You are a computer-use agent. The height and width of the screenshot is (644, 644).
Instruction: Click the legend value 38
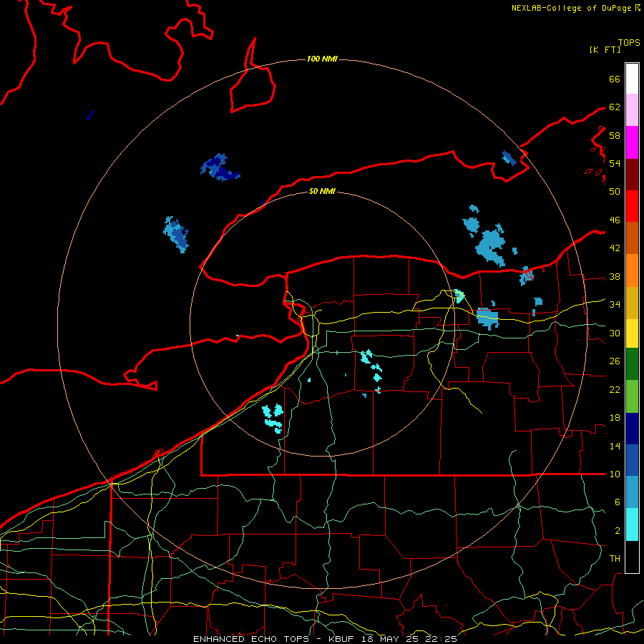(615, 277)
